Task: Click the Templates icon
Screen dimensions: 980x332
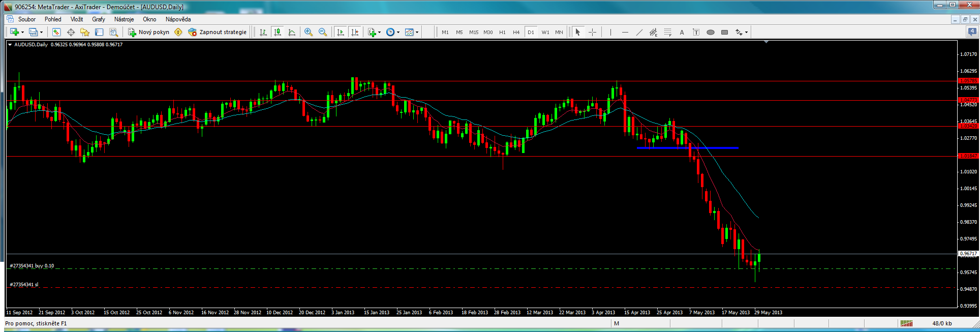Action: pyautogui.click(x=409, y=32)
